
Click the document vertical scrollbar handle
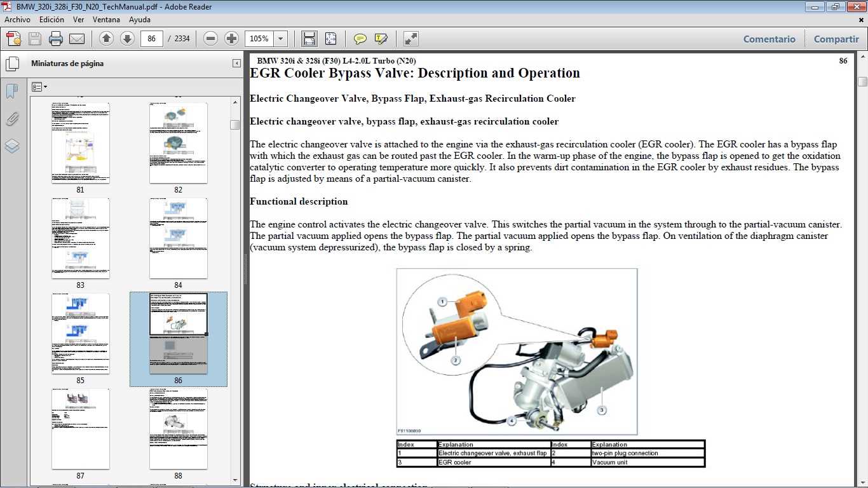862,81
